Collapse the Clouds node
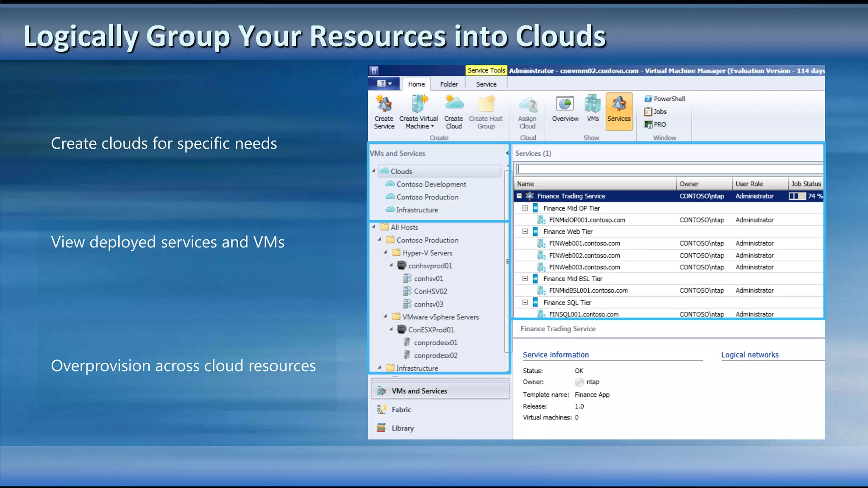Image resolution: width=868 pixels, height=488 pixels. point(373,171)
